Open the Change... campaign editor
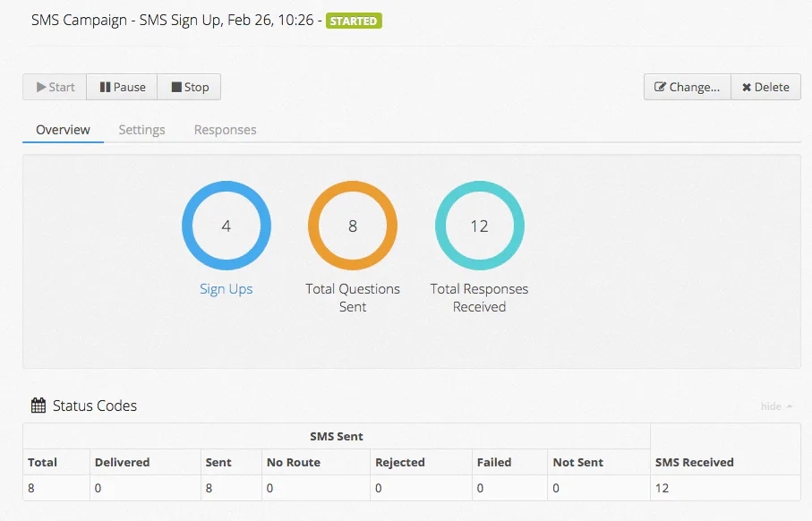 (687, 87)
